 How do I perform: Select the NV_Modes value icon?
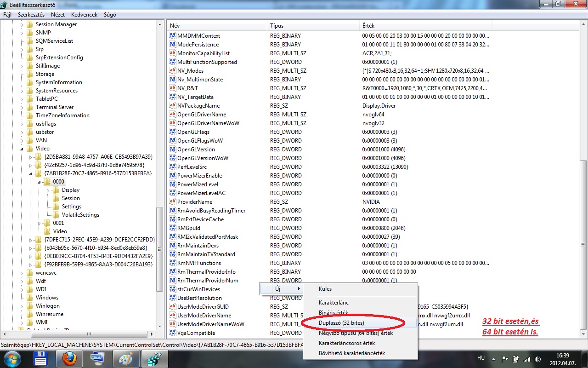click(173, 71)
